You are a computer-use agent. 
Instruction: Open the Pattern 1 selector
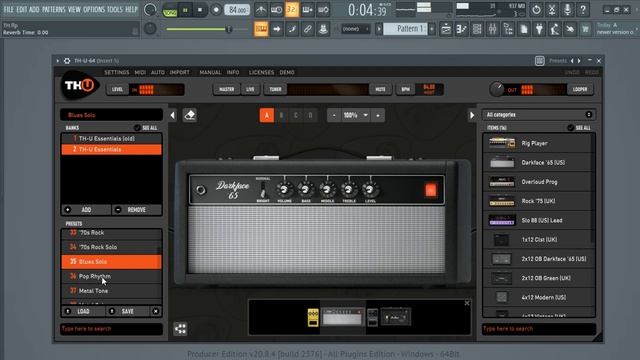pyautogui.click(x=405, y=29)
